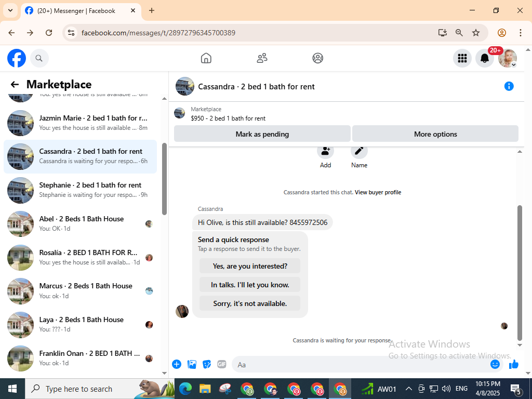Click the $950 - 2 bed 1 bath listing text
The height and width of the screenshot is (399, 532).
coord(228,118)
